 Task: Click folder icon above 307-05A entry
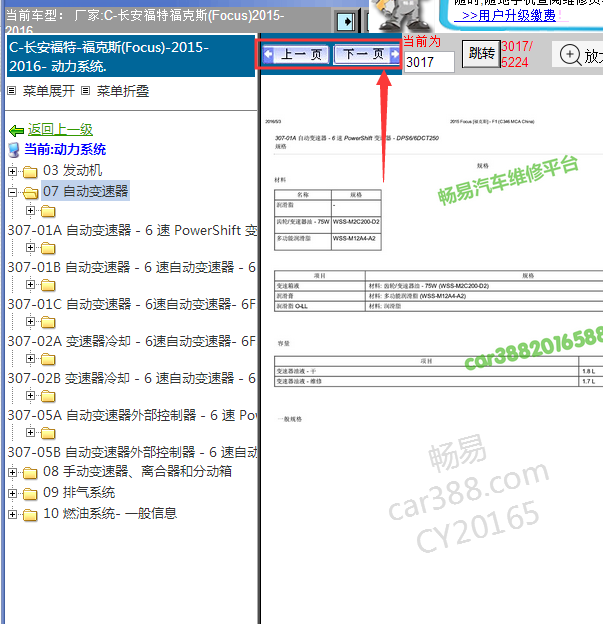pyautogui.click(x=48, y=396)
